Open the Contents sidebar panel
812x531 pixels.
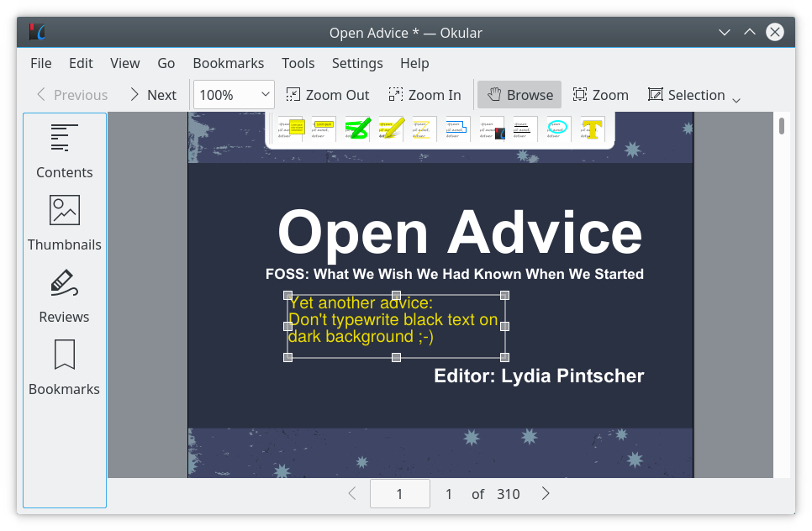tap(65, 151)
